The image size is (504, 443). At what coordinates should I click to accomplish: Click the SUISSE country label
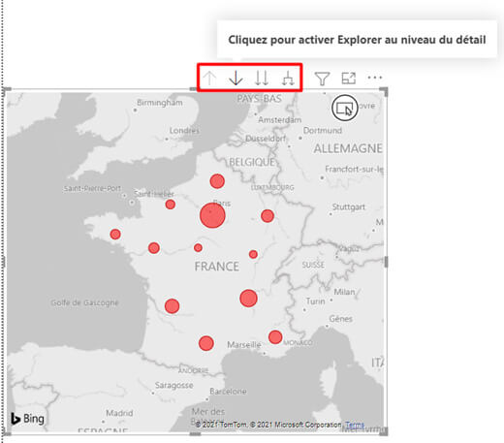pyautogui.click(x=313, y=265)
